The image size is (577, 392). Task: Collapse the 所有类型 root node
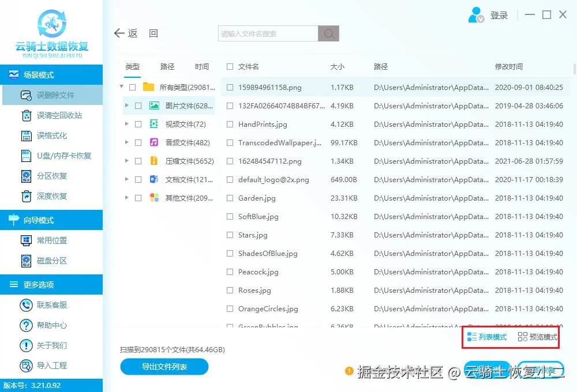[x=121, y=87]
